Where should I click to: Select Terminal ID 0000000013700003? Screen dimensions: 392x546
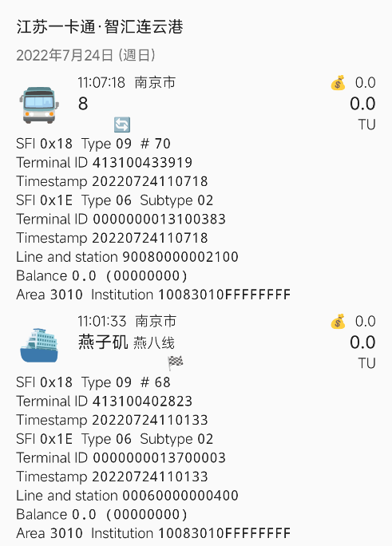pyautogui.click(x=121, y=458)
